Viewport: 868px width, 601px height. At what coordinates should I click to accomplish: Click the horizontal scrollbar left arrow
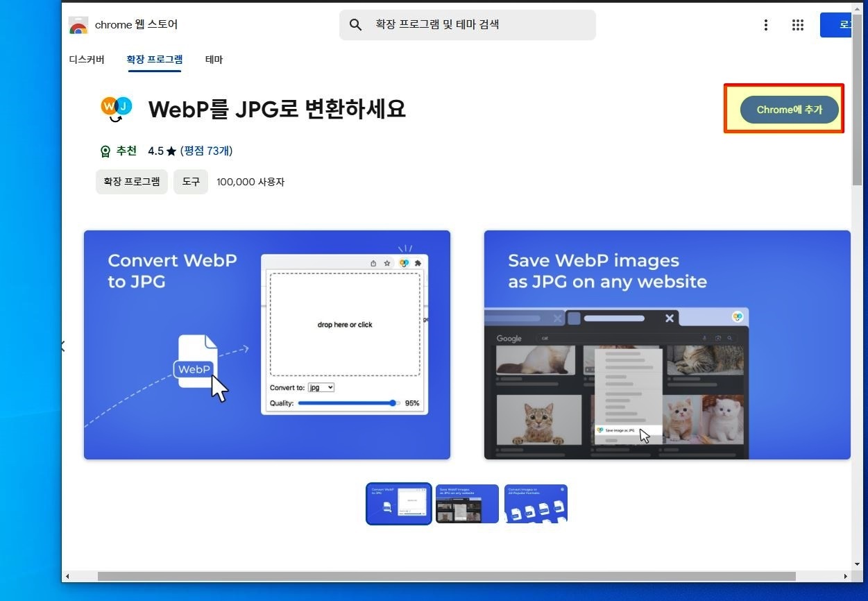pos(67,577)
